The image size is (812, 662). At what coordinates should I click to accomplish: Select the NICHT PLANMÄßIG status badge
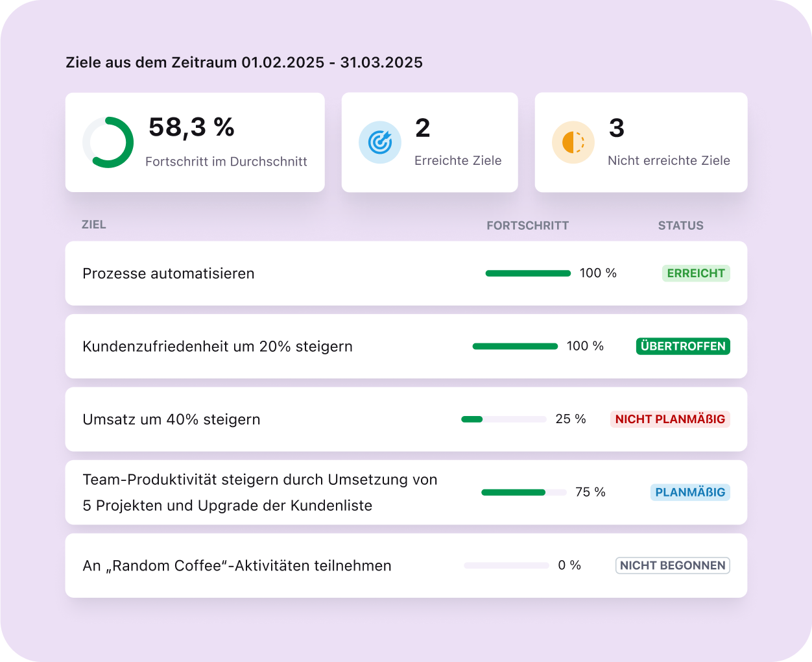(x=670, y=419)
